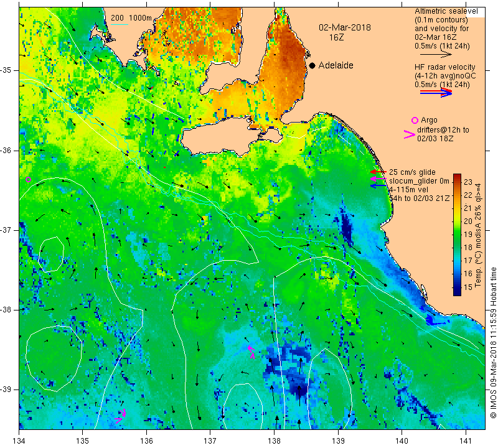Click the '25 cm/s glide' label
The height and width of the screenshot is (448, 498).
tap(412, 172)
